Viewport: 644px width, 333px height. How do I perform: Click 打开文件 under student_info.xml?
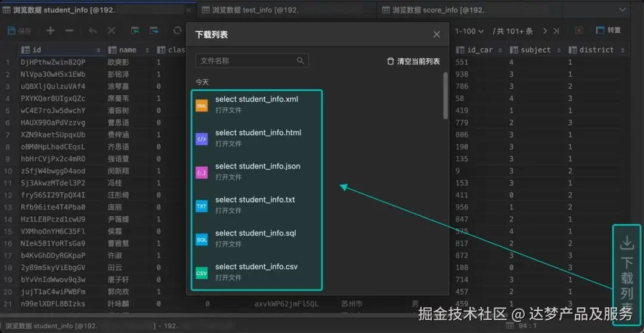(x=228, y=110)
